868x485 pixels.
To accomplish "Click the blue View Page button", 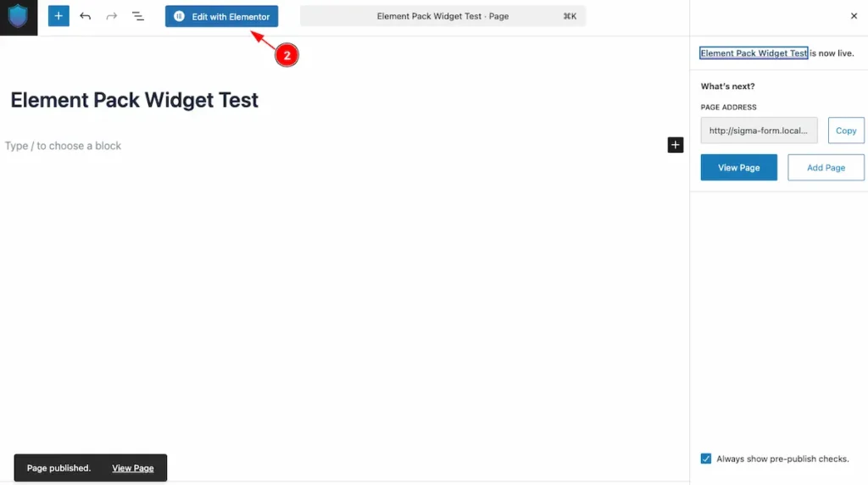I will (x=738, y=167).
